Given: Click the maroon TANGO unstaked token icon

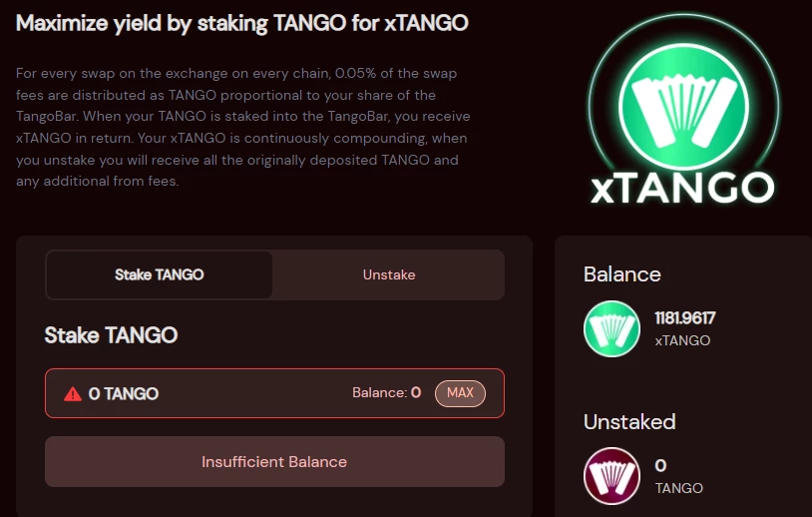Looking at the screenshot, I should pos(611,476).
